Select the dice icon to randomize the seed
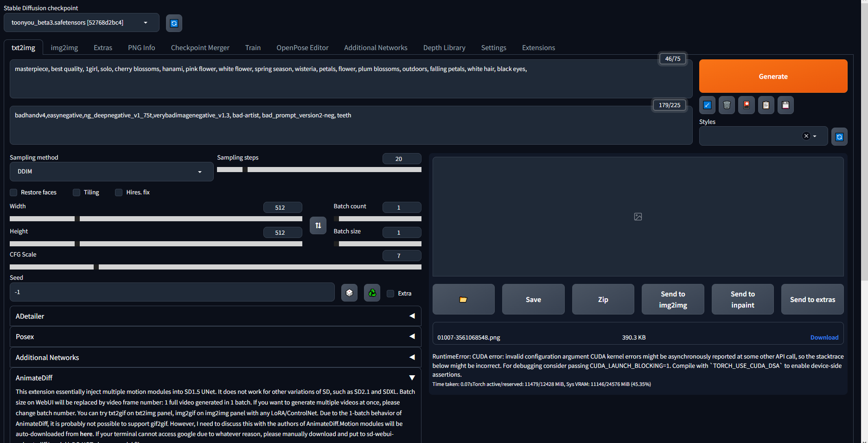This screenshot has width=868, height=443. (x=349, y=292)
